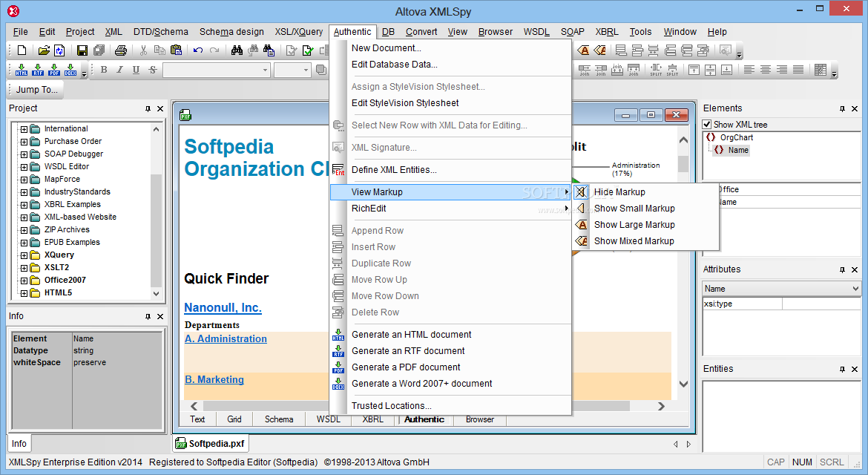Viewport: 868px width, 475px height.
Task: Click Split horizontally table icon
Action: pos(655,70)
